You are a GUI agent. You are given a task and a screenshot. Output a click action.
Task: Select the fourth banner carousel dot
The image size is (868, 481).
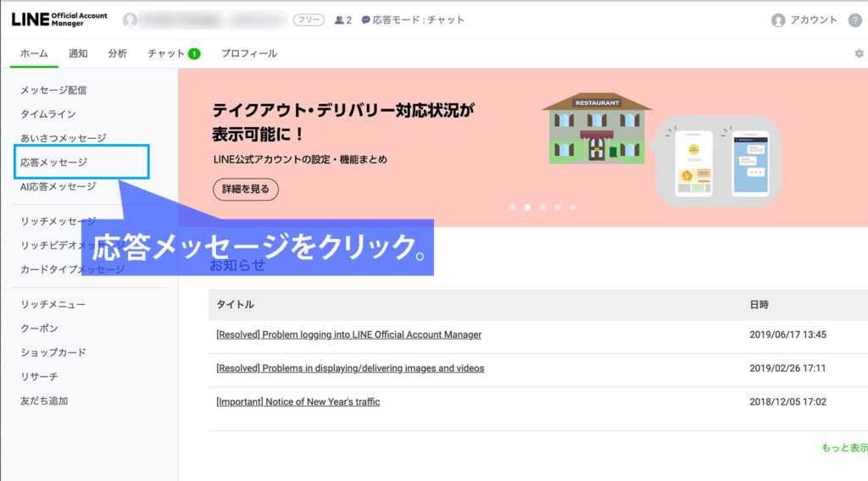pyautogui.click(x=558, y=207)
